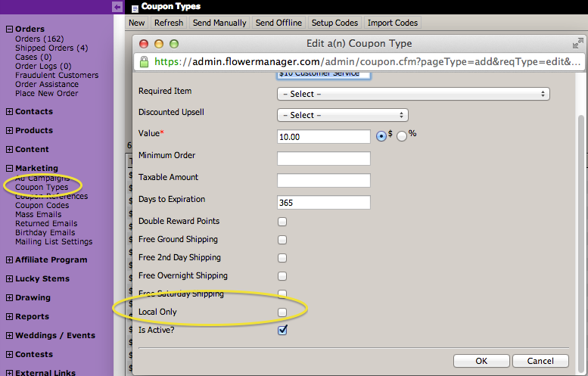Uncheck the Is Active checkbox
Image resolution: width=588 pixels, height=376 pixels.
coord(282,331)
